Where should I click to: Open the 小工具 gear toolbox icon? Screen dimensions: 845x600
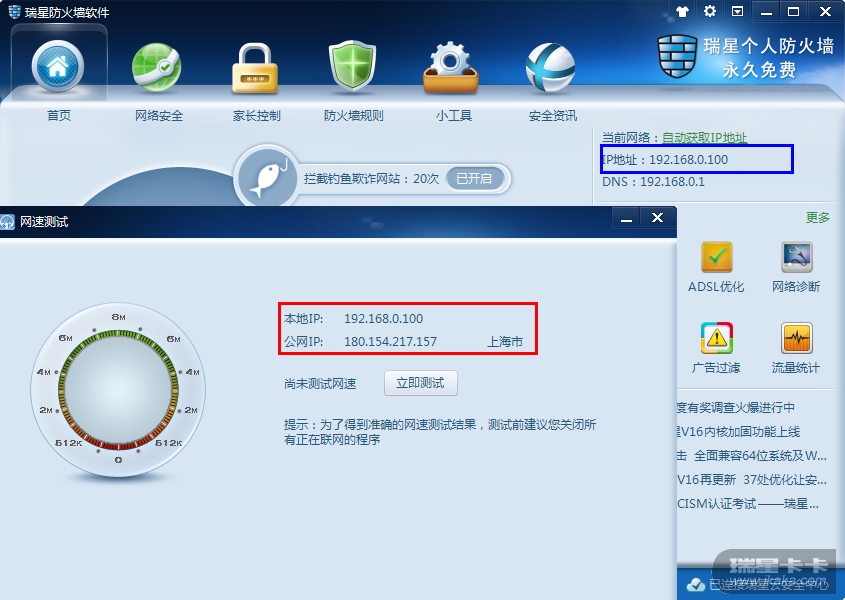tap(451, 68)
